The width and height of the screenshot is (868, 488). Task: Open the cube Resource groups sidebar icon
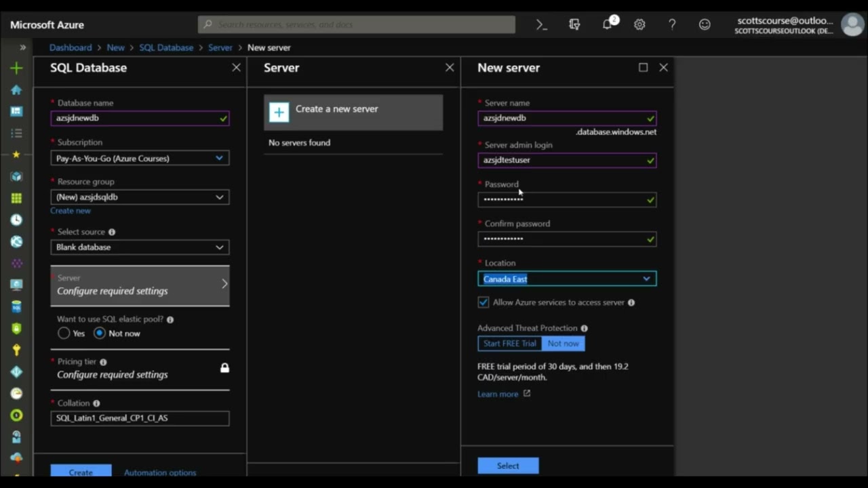point(16,176)
